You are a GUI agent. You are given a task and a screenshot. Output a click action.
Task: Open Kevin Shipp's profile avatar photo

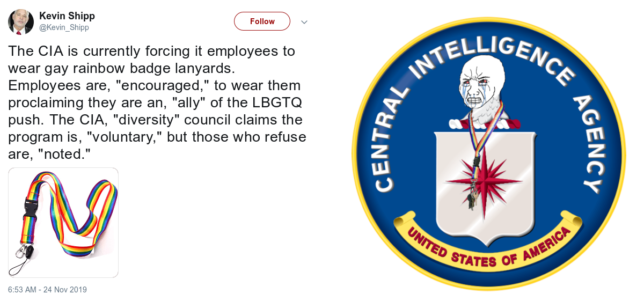click(21, 22)
